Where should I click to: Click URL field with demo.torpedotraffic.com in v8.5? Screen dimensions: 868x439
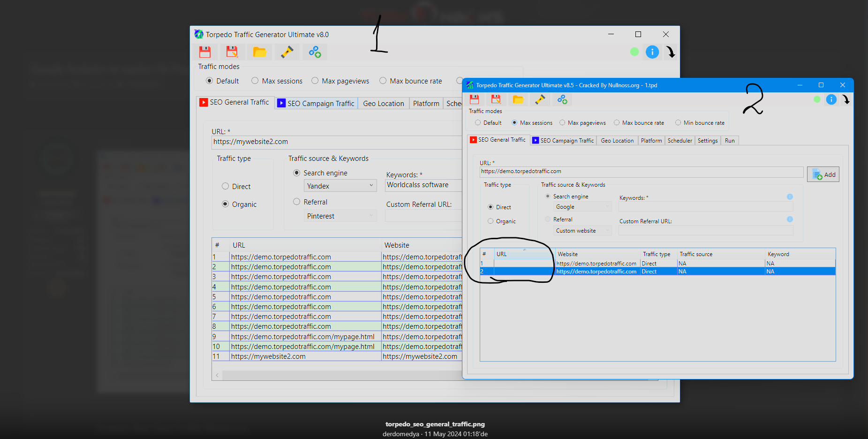(642, 172)
